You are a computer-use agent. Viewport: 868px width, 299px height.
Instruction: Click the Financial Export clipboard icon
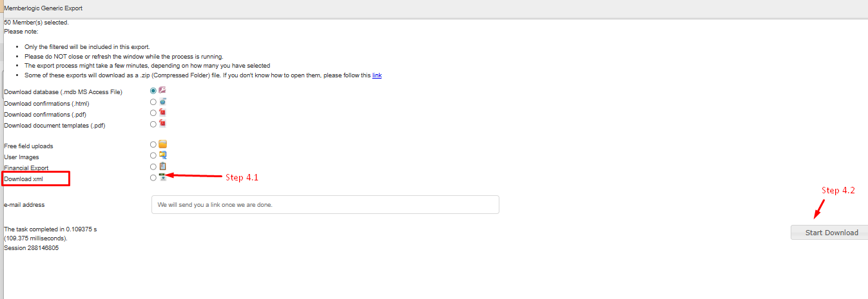[x=163, y=166]
